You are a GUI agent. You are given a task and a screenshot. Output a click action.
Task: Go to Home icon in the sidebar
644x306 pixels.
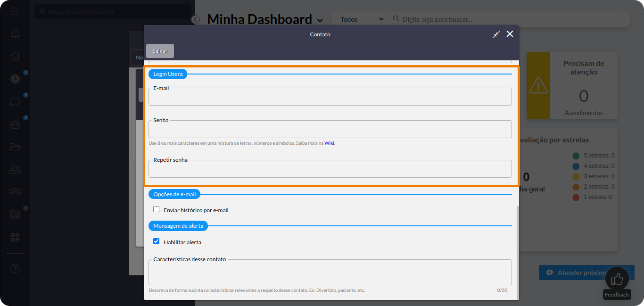[x=15, y=57]
